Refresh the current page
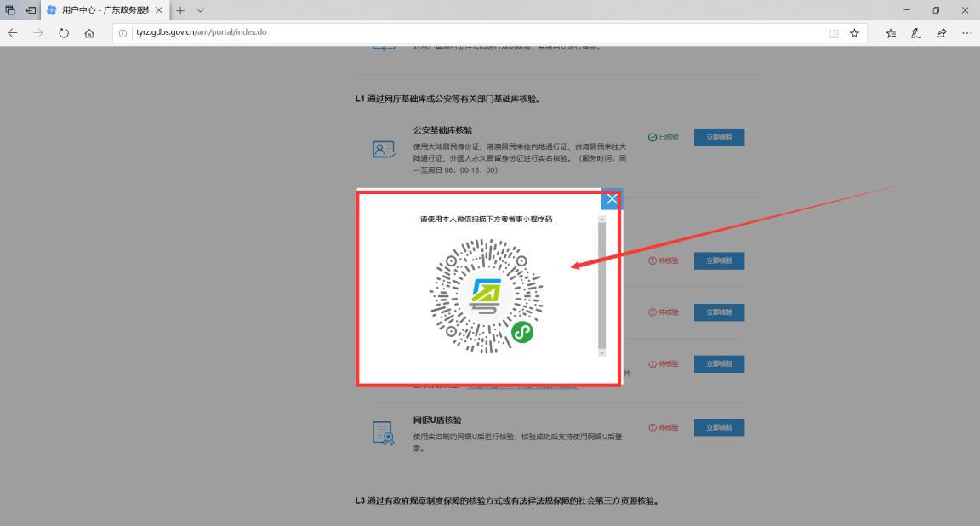 [x=64, y=33]
